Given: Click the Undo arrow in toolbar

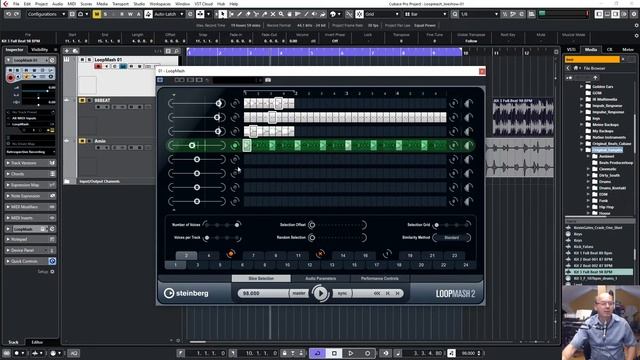Looking at the screenshot, I should pos(8,14).
